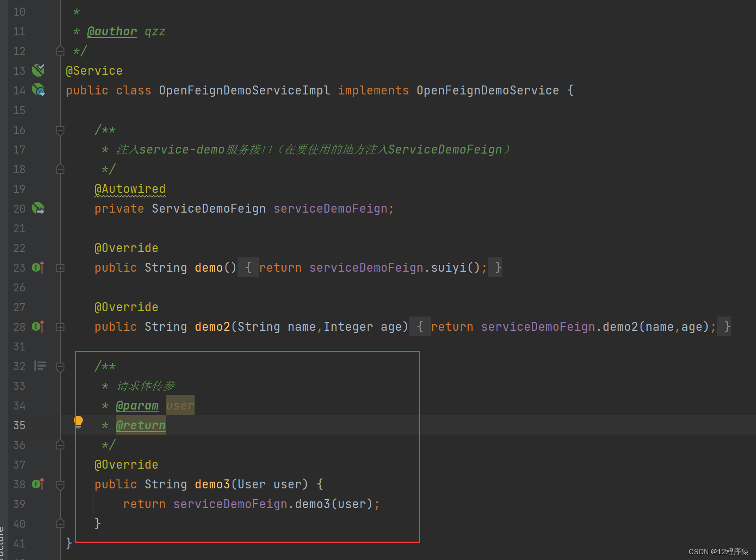The height and width of the screenshot is (560, 756).
Task: Click the class name OpenFeignDemoServiceImpl
Action: click(x=244, y=90)
